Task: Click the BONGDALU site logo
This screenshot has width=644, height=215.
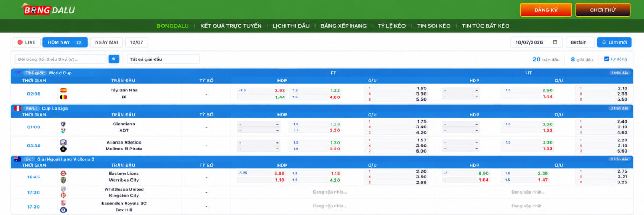Action: [x=48, y=10]
